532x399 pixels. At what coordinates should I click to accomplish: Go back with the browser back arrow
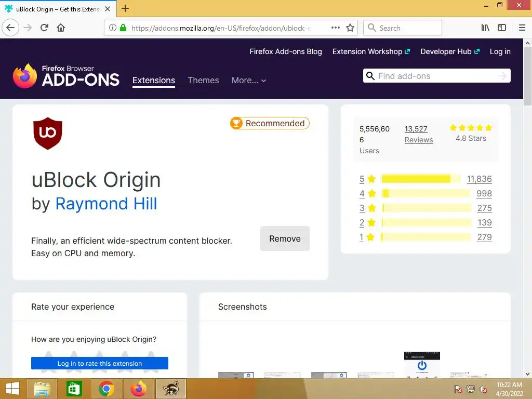[10, 28]
